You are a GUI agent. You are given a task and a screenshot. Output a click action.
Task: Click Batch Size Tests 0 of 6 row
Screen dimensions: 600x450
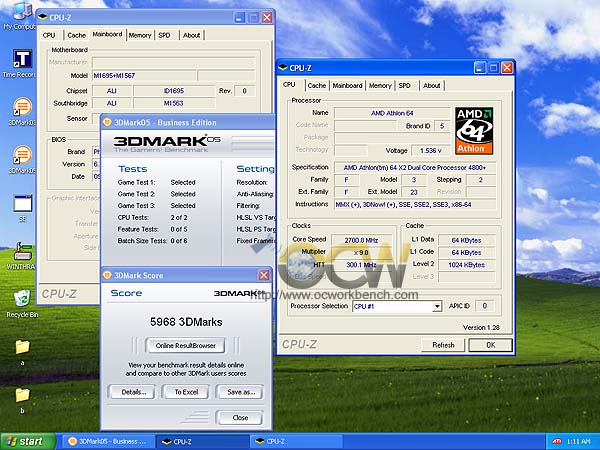[x=153, y=241]
